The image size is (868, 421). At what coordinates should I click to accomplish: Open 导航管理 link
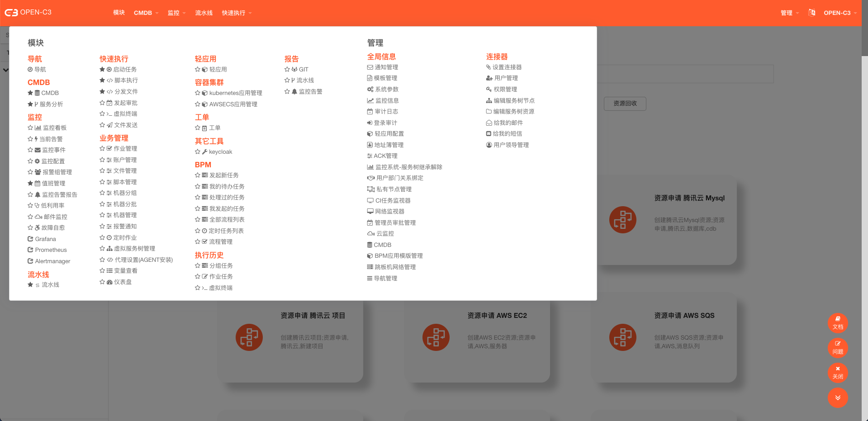tap(385, 278)
